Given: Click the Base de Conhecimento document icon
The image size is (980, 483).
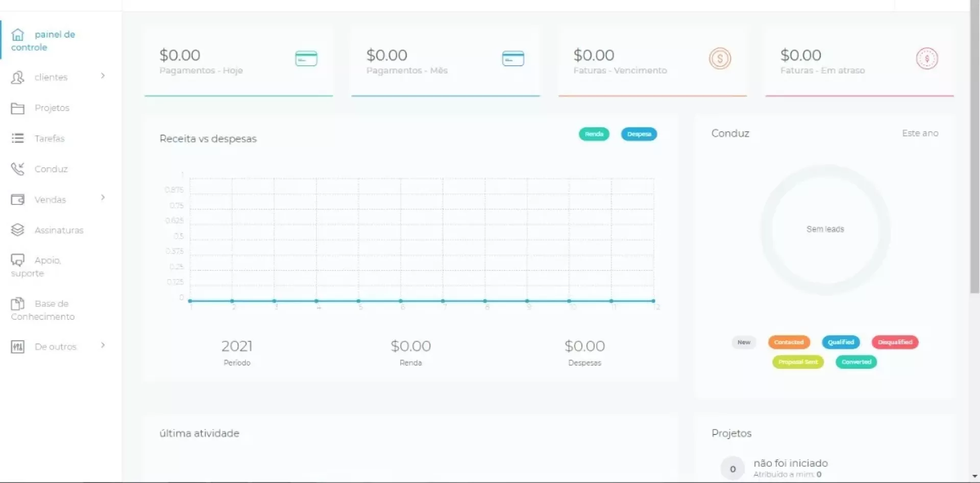Looking at the screenshot, I should click(18, 304).
